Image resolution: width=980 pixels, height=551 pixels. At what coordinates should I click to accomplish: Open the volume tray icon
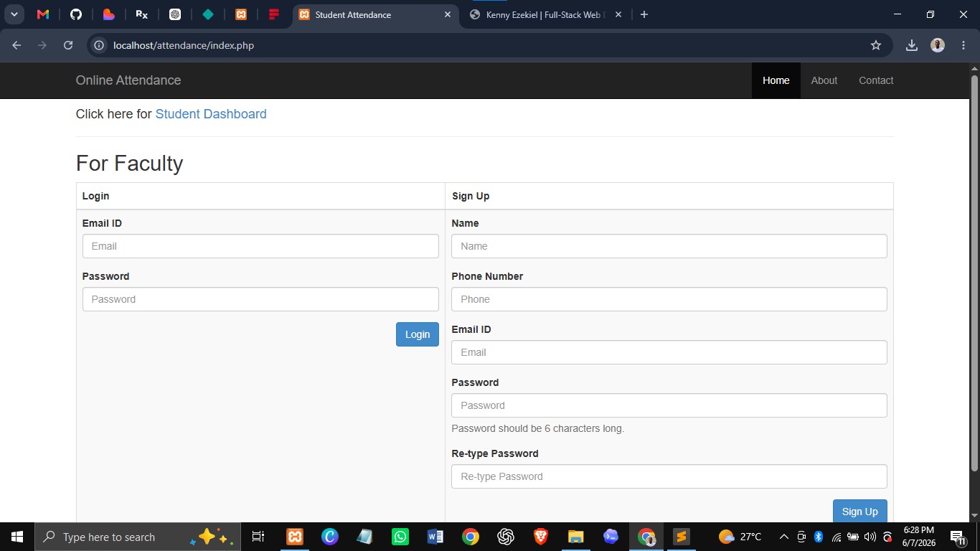click(x=870, y=537)
